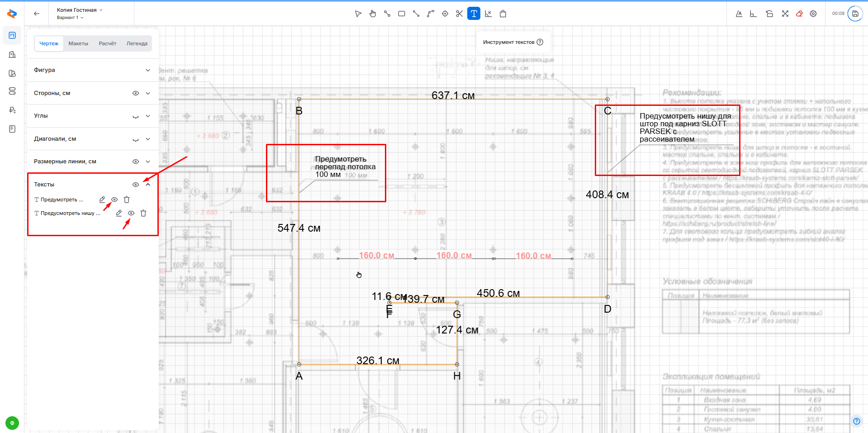Show hidden Углы with eye toggle
868x433 pixels.
click(135, 116)
